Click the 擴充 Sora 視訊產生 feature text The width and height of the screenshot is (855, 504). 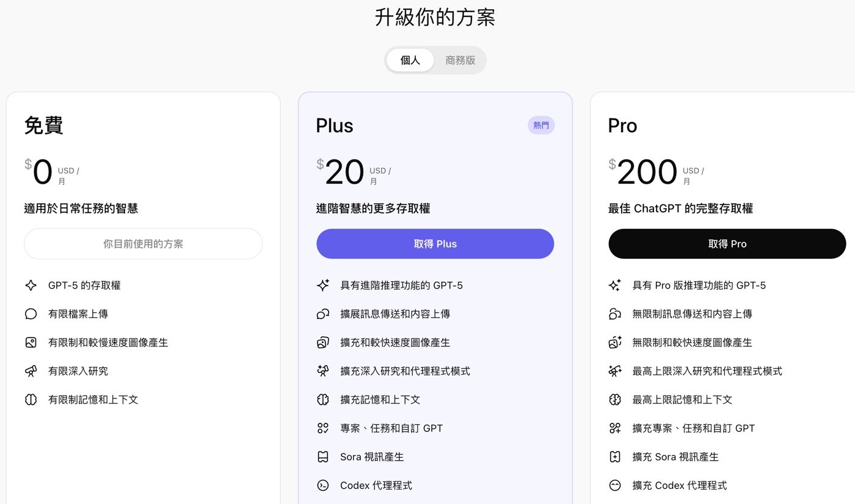coord(675,457)
